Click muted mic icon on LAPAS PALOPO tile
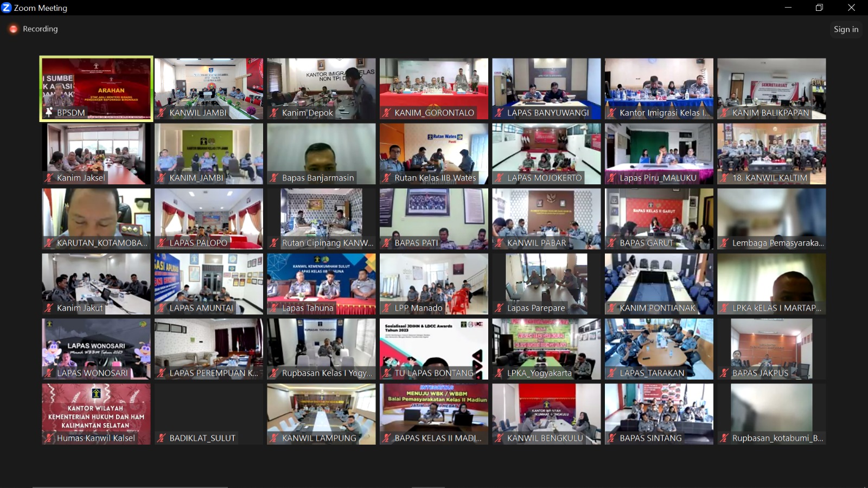The width and height of the screenshot is (868, 488). (162, 243)
